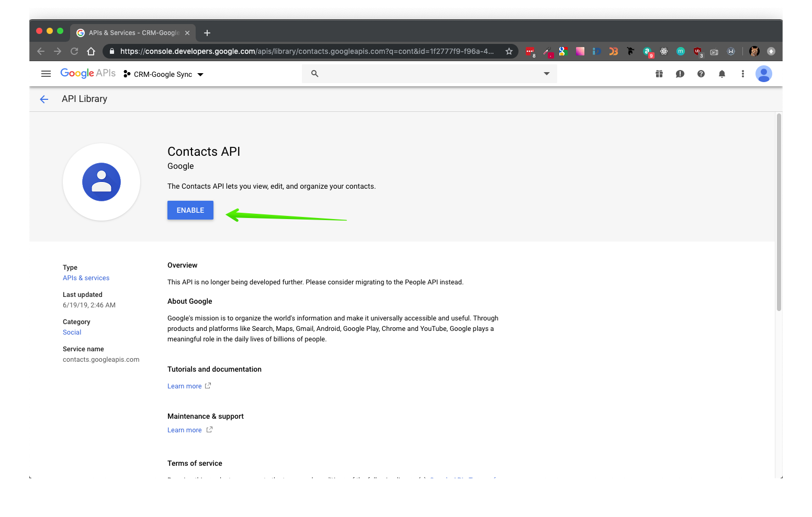Open the blue iD extension icon
Image resolution: width=812 pixels, height=517 pixels.
tap(597, 51)
